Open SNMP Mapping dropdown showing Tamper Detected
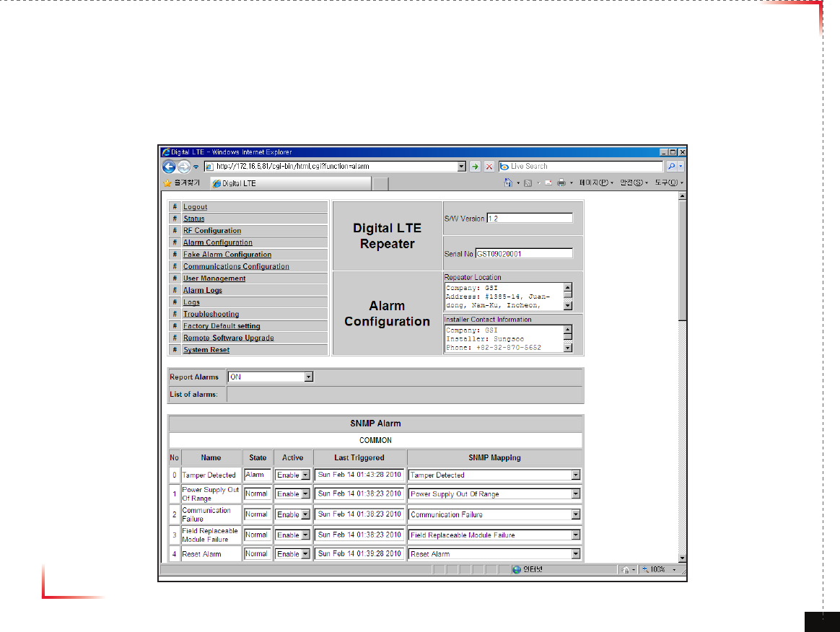Viewport: 840px width, 632px height. click(575, 475)
